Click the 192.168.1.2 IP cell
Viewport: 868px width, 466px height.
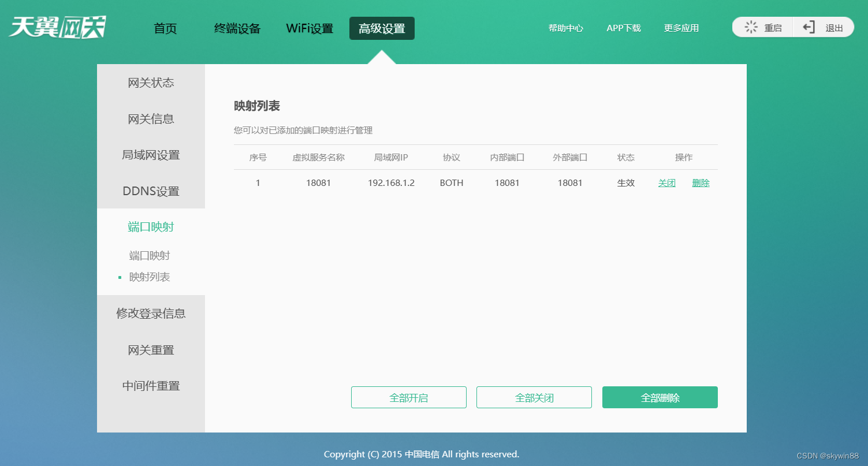click(x=391, y=183)
